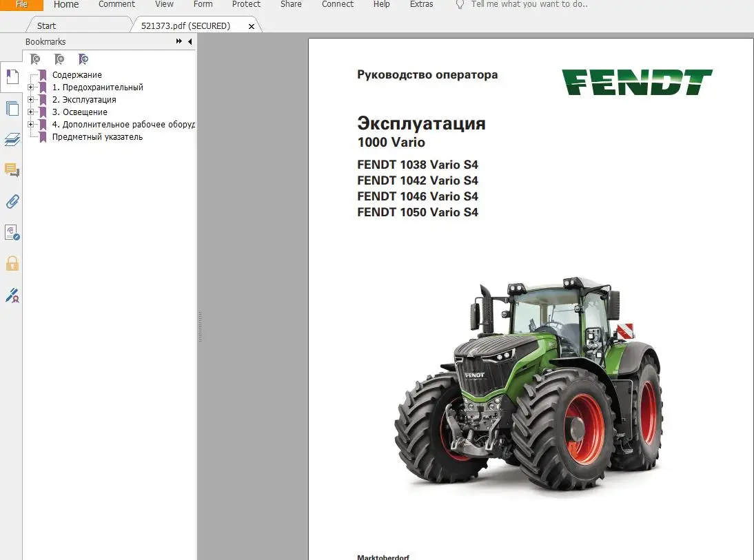754x560 pixels.
Task: Click the go-to bookmark arrow icon
Action: [x=83, y=59]
